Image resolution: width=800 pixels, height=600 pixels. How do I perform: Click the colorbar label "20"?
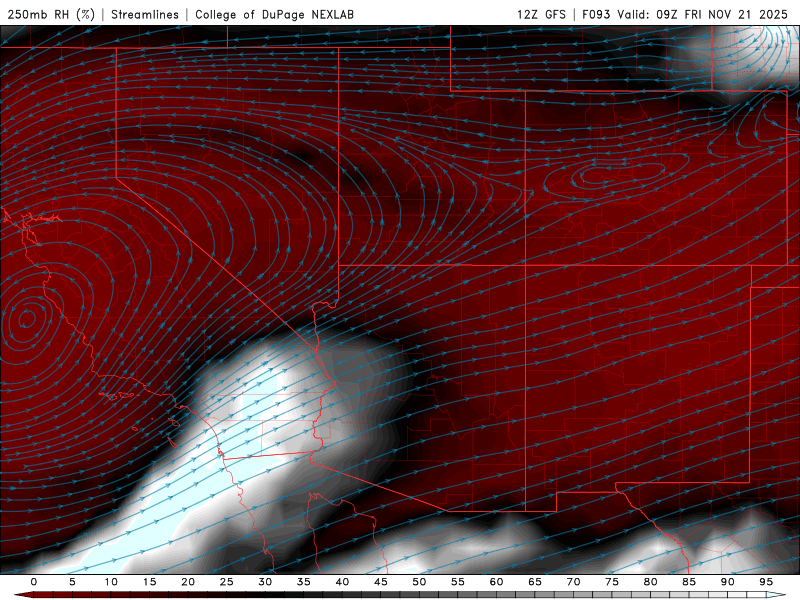188,582
